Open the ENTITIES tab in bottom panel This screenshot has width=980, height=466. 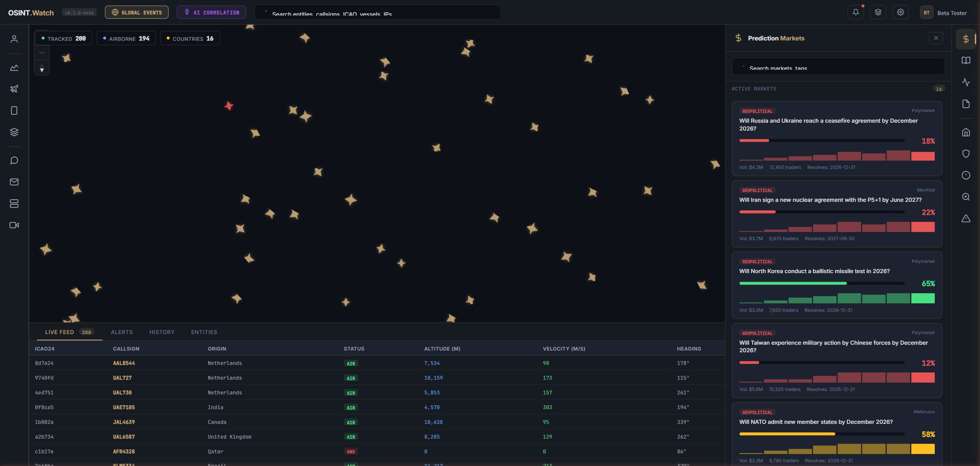(204, 332)
